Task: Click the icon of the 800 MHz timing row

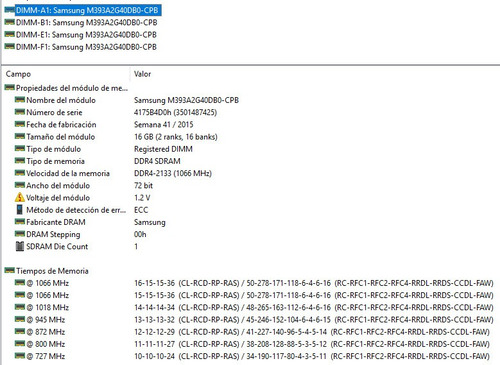Action: pos(20,344)
